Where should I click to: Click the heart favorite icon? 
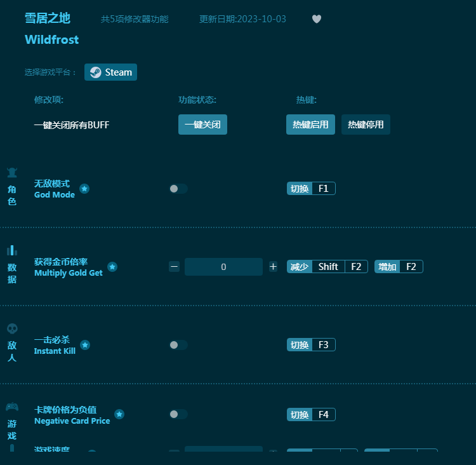click(x=317, y=19)
